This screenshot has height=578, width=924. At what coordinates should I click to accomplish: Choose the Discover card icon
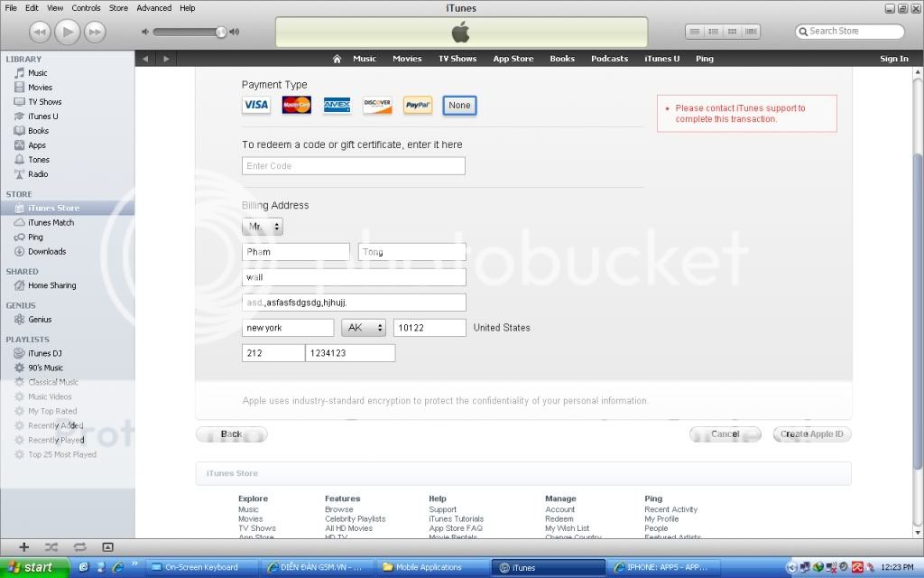click(377, 106)
